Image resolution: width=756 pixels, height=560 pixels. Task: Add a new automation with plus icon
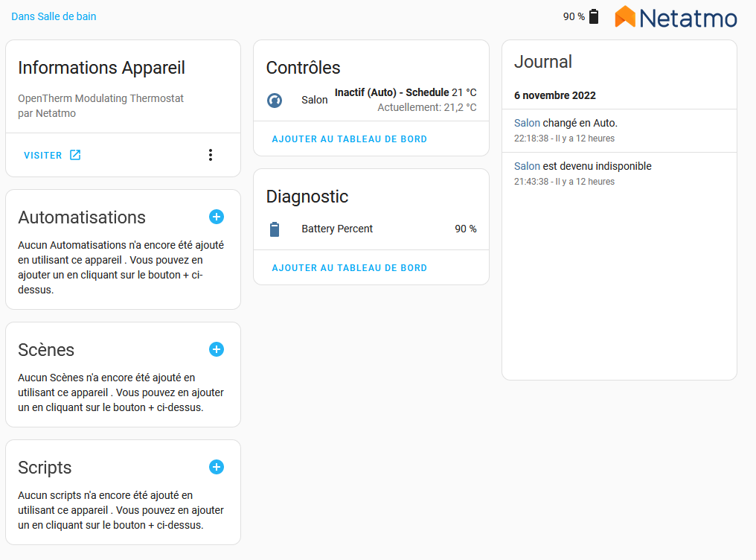[217, 217]
